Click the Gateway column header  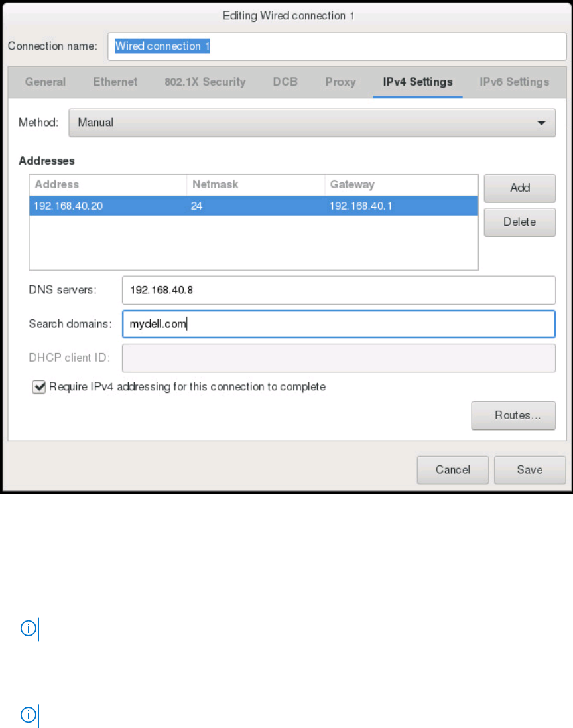click(x=401, y=184)
